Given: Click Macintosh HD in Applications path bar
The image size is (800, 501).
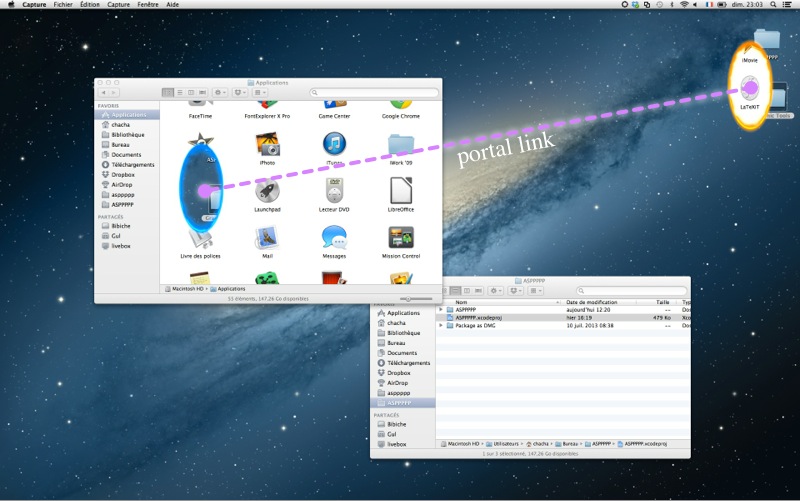Looking at the screenshot, I should (184, 289).
